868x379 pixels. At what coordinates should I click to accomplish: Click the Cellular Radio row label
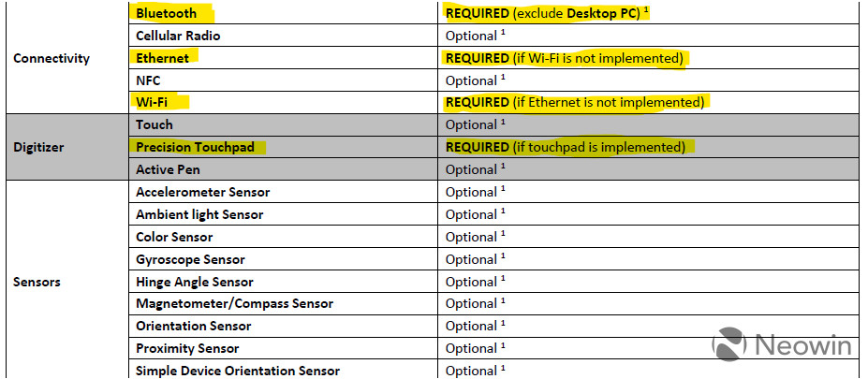click(x=178, y=36)
